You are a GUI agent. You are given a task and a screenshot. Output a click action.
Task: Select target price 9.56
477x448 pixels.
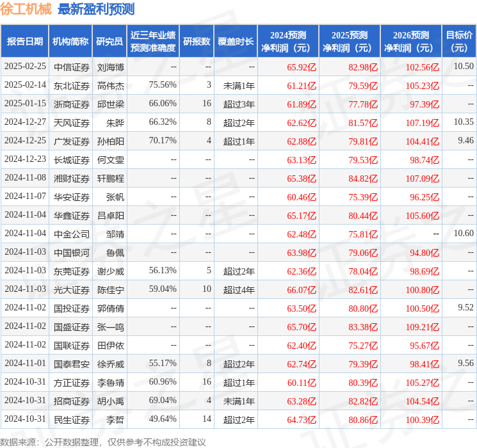(x=465, y=363)
